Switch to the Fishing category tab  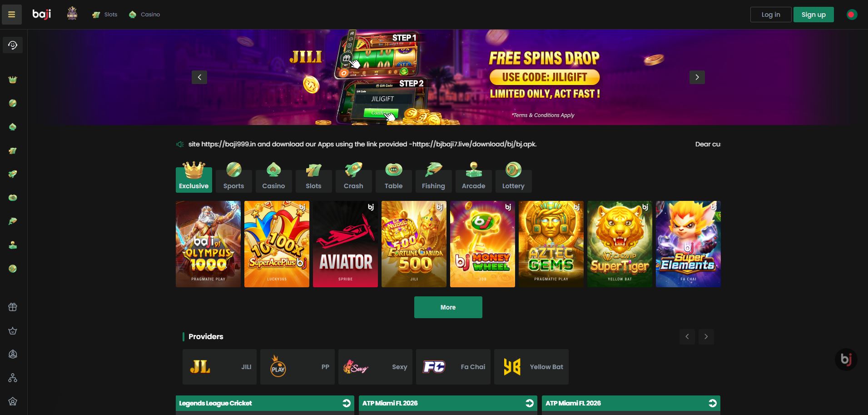(433, 177)
